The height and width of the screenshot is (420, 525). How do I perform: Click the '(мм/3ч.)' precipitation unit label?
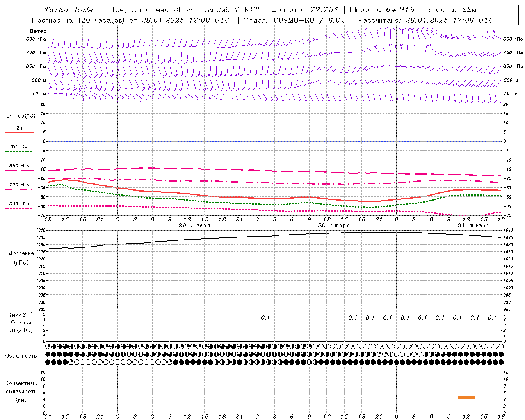(21, 315)
